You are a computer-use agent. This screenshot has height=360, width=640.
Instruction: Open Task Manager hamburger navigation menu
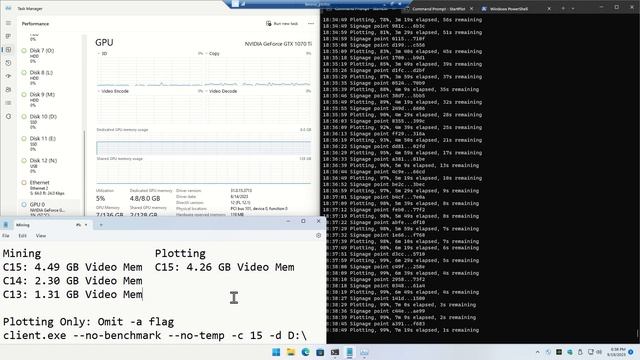8,23
